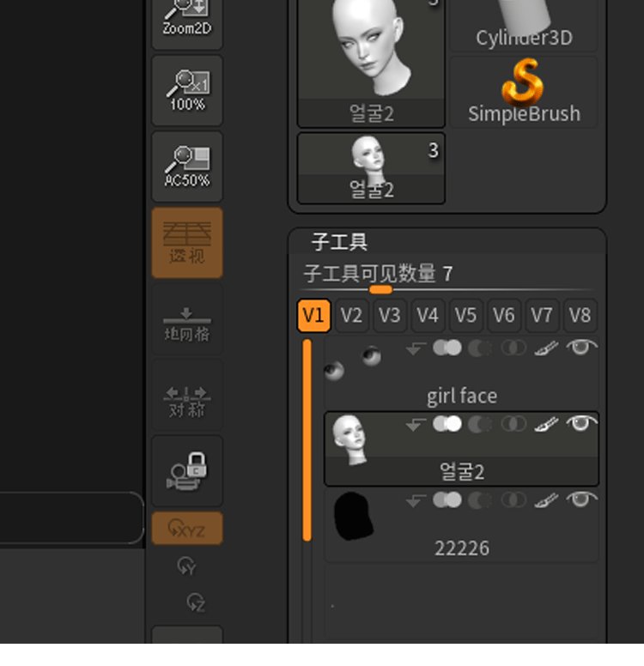Image resolution: width=644 pixels, height=666 pixels.
Task: Click the AC50% half-size button
Action: tap(187, 166)
